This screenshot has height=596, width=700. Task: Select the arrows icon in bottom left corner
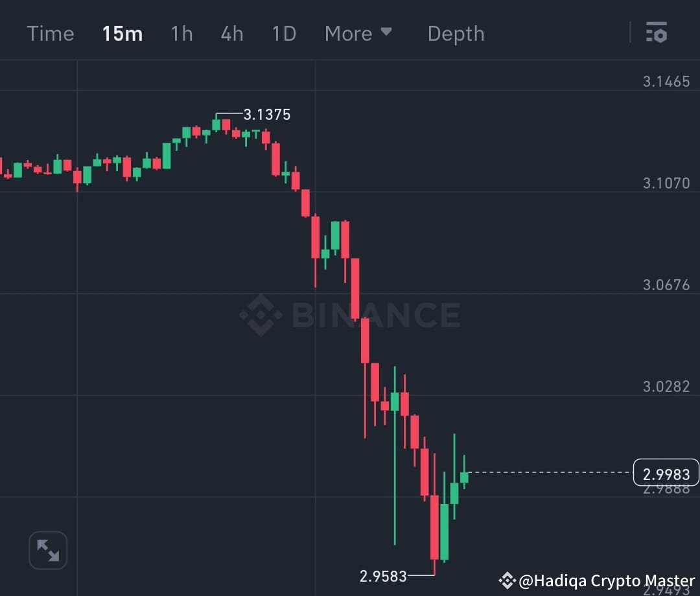[x=48, y=549]
